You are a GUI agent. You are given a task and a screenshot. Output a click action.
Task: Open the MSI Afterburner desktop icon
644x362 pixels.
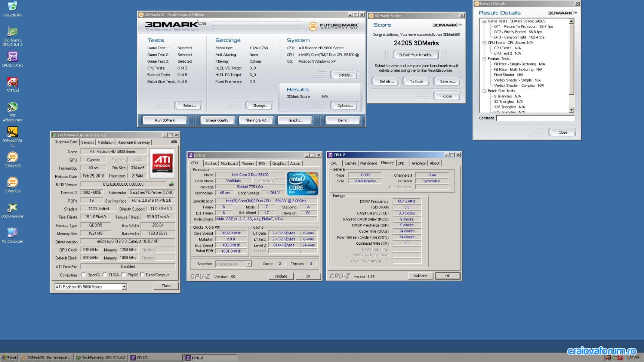click(x=12, y=112)
